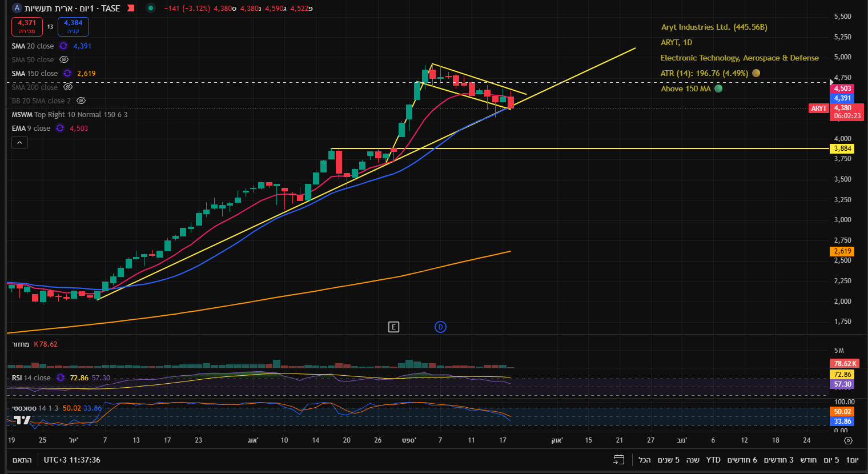Click the refresh icon next to EMA 9
Screen dimensions: 868x474
click(x=60, y=128)
